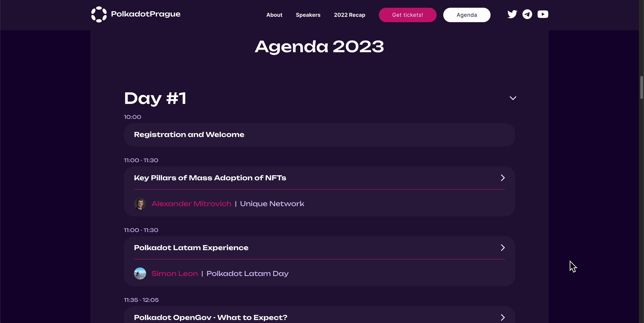
Task: Open the YouTube icon link
Action: coord(543,14)
